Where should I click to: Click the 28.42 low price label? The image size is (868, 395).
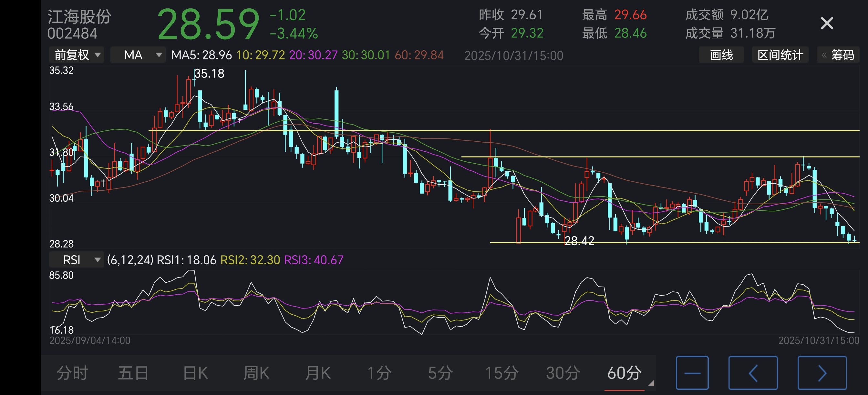pos(579,240)
